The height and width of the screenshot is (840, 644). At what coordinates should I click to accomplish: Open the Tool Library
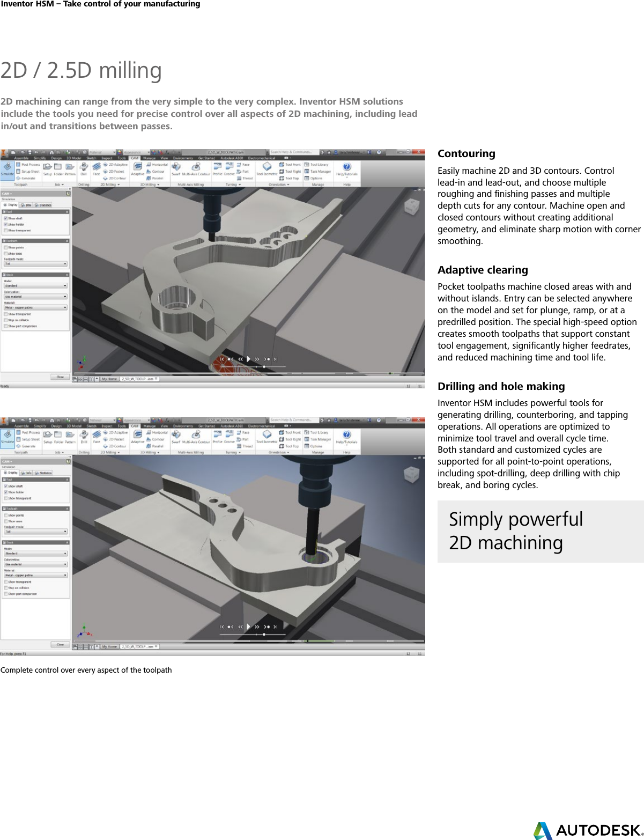point(317,165)
